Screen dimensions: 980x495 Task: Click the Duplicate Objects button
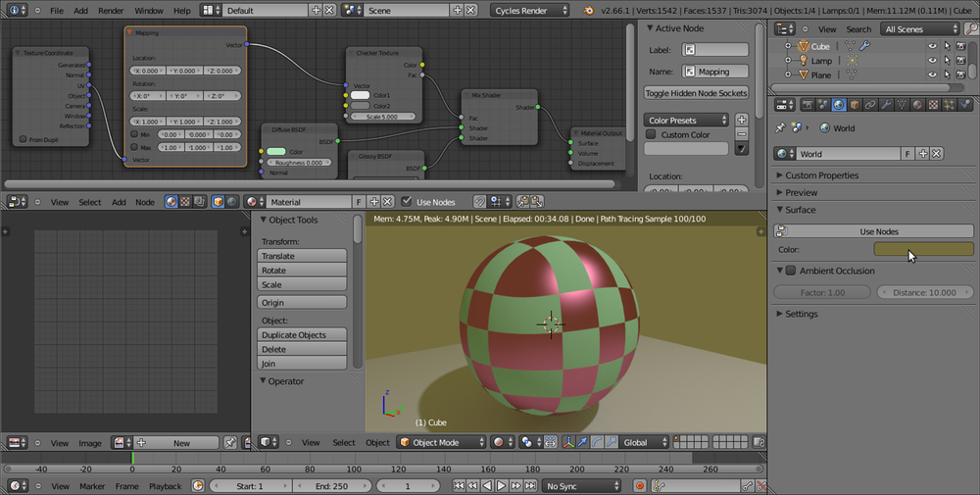pos(302,335)
